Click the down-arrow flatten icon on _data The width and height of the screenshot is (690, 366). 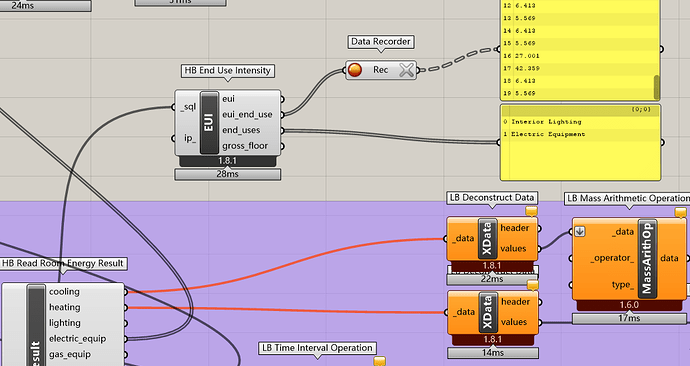tap(580, 231)
